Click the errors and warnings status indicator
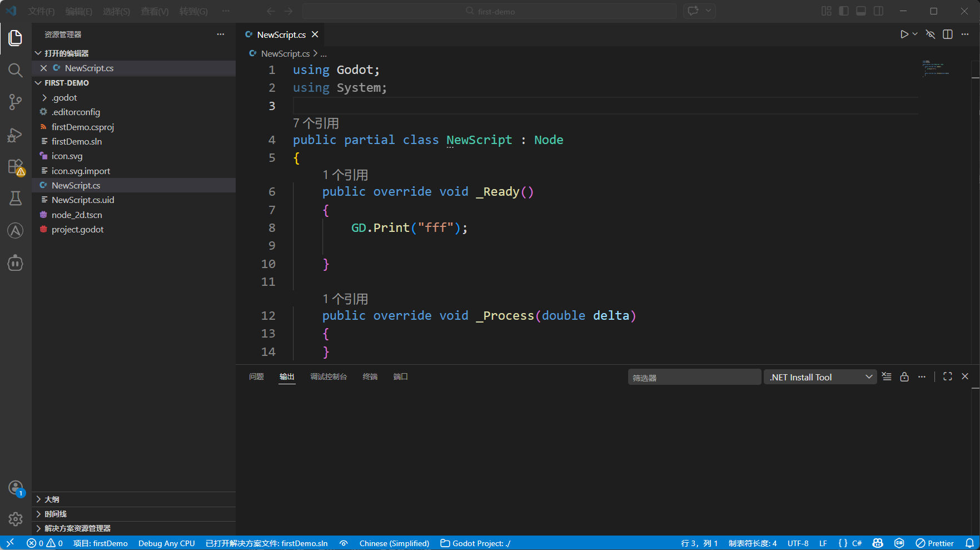The image size is (980, 550). [x=45, y=543]
